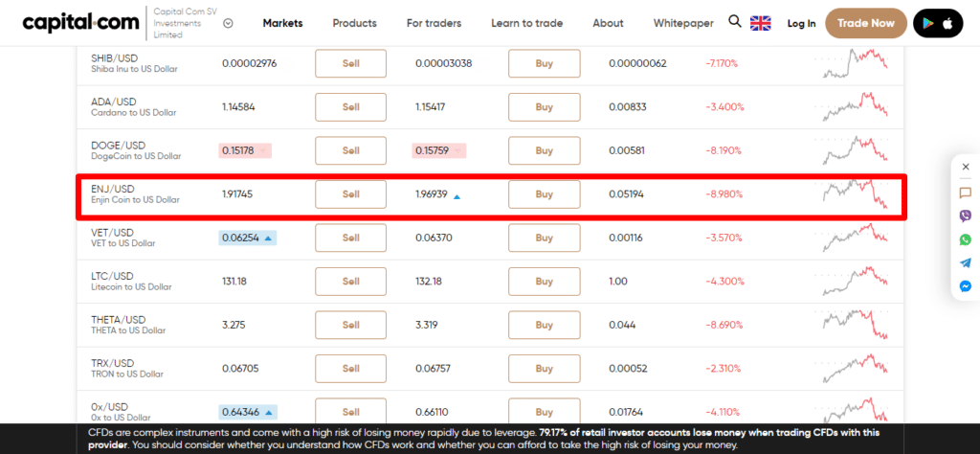Open app store download button
The image size is (980, 454).
(x=938, y=23)
